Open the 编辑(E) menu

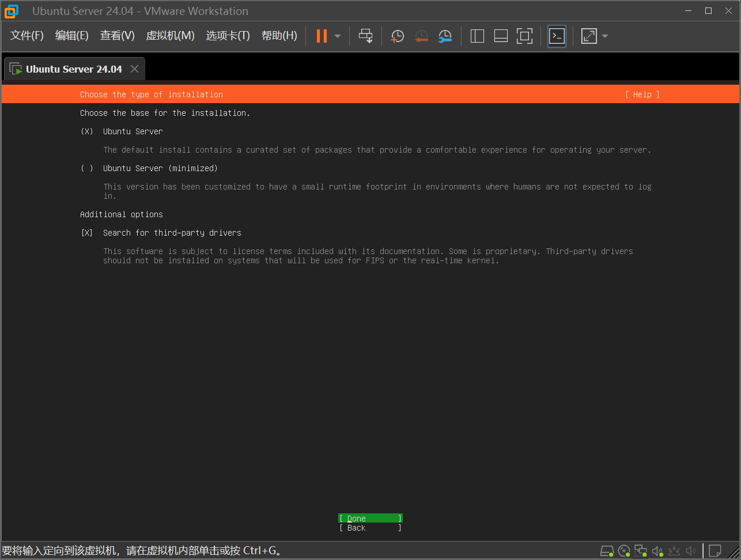click(72, 36)
